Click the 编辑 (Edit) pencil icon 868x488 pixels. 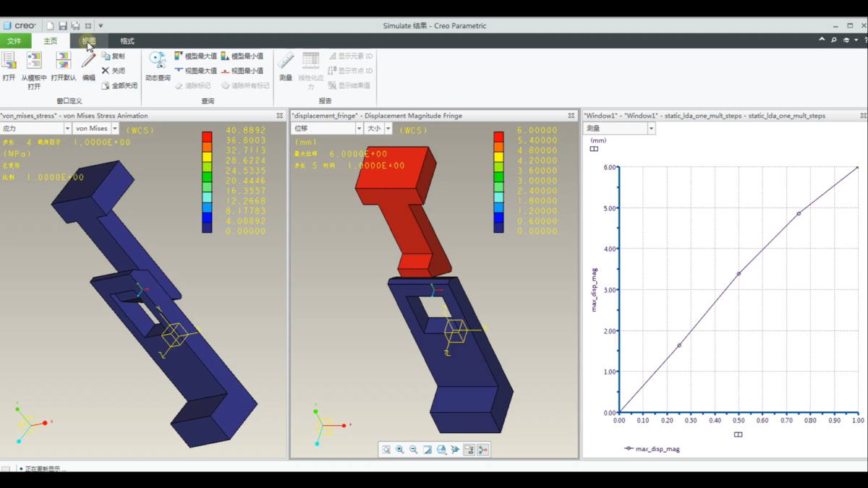coord(88,61)
